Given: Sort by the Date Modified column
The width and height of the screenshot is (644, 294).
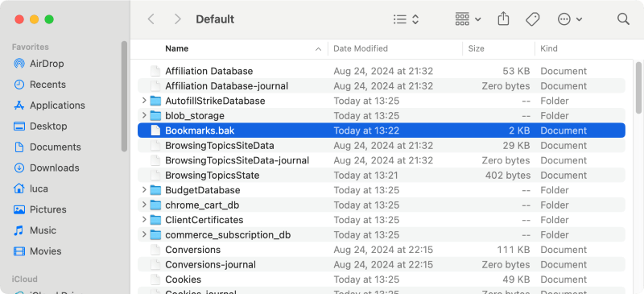Looking at the screenshot, I should pos(361,48).
